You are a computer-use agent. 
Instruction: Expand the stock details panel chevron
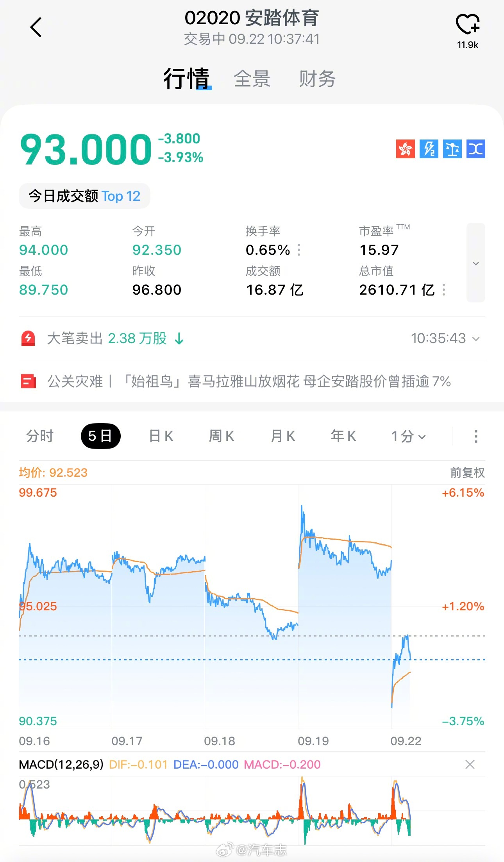pyautogui.click(x=475, y=263)
